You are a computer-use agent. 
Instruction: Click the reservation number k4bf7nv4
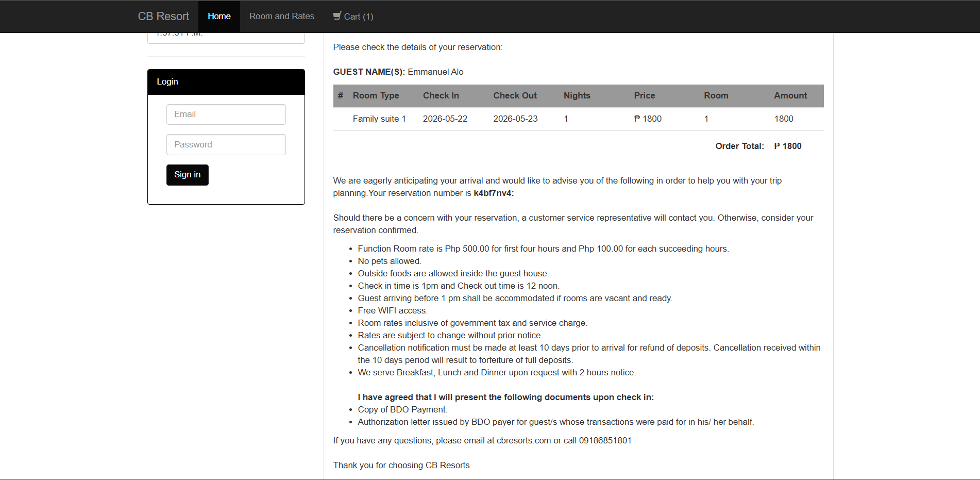(x=492, y=193)
